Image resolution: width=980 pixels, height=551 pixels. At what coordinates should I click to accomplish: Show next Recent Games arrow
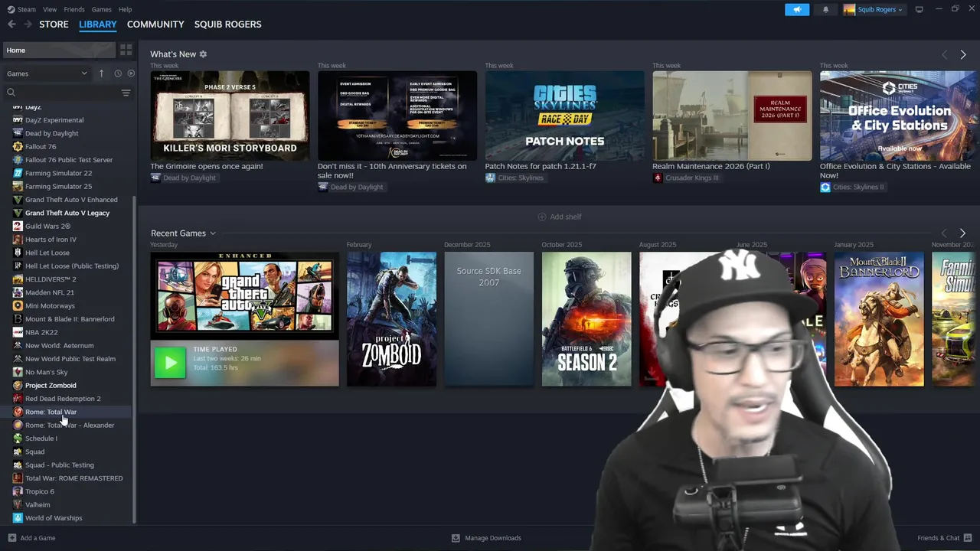pyautogui.click(x=963, y=233)
